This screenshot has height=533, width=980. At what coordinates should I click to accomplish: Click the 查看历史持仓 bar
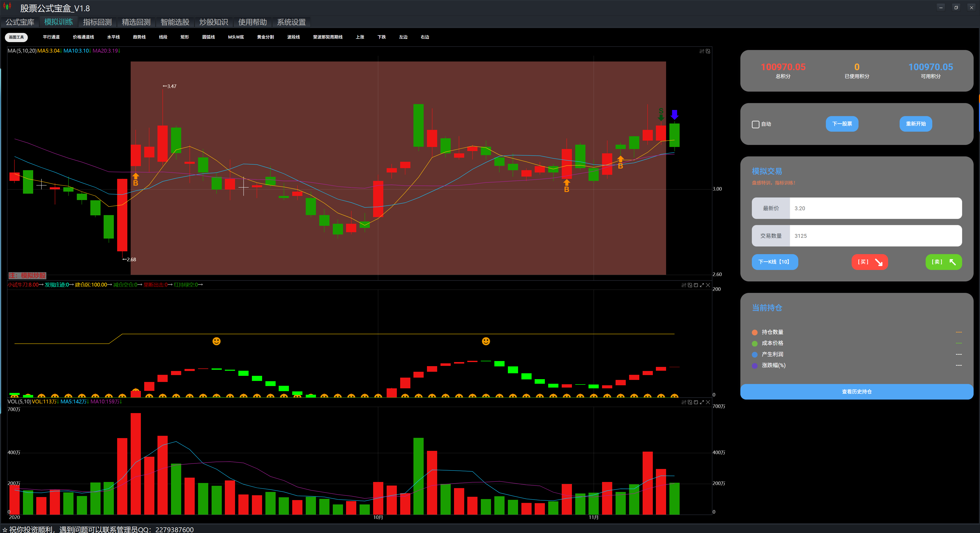click(x=856, y=391)
